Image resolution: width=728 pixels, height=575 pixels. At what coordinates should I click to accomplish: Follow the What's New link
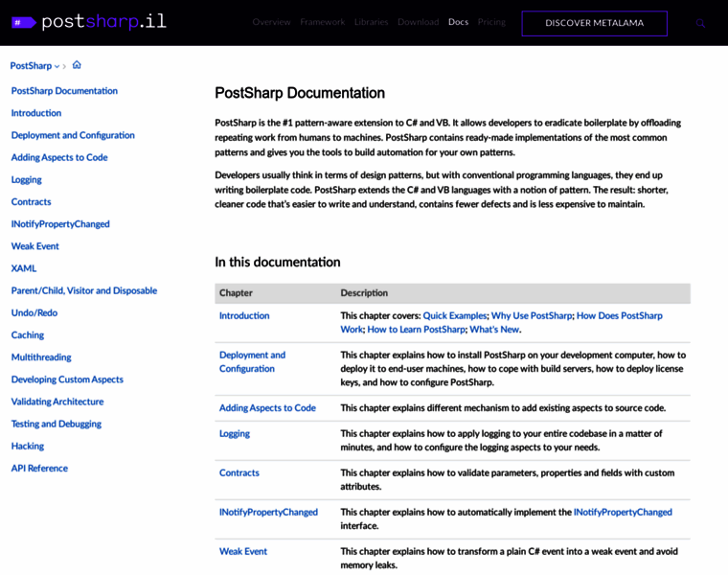point(494,330)
